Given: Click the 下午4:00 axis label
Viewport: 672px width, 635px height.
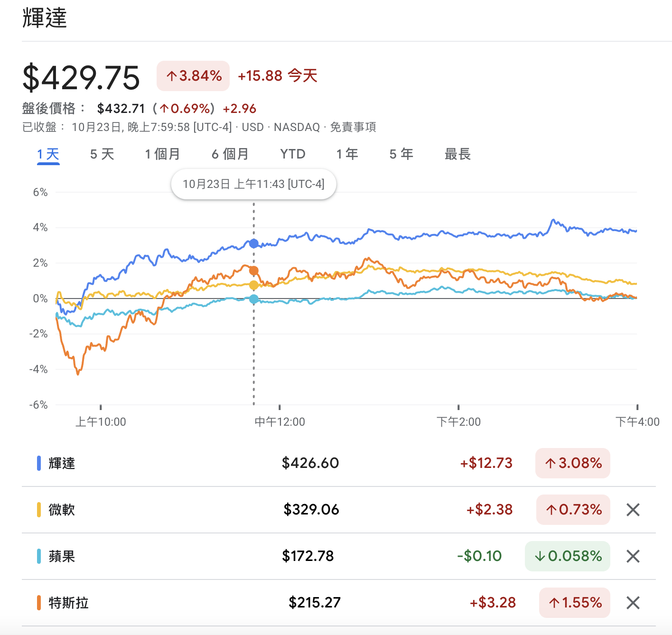Looking at the screenshot, I should [x=637, y=422].
